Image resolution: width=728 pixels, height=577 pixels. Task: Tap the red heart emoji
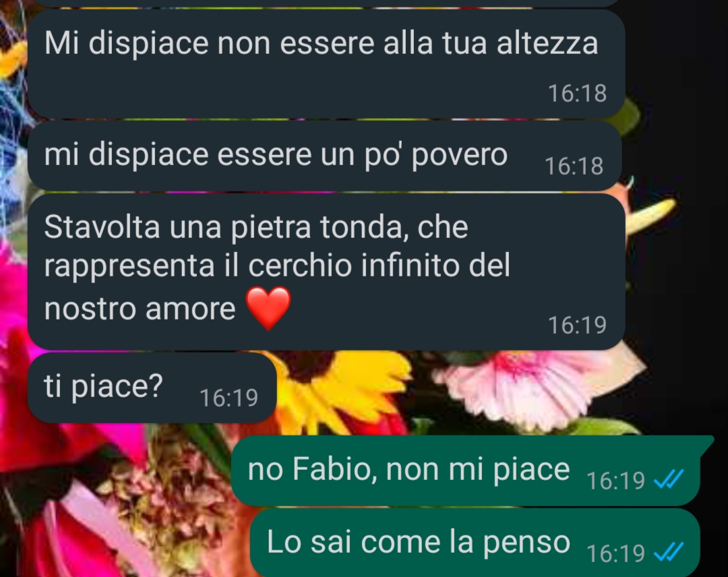pos(268,308)
